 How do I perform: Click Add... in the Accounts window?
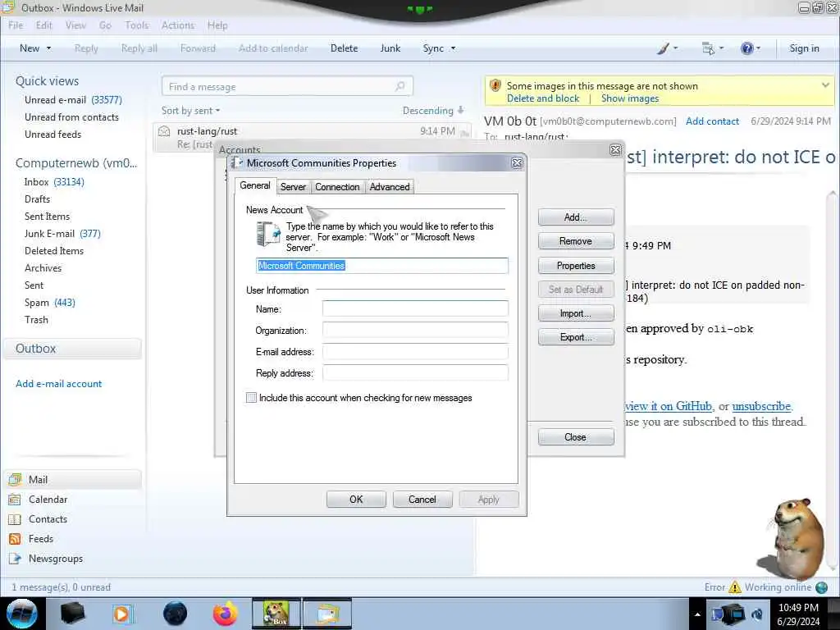576,217
